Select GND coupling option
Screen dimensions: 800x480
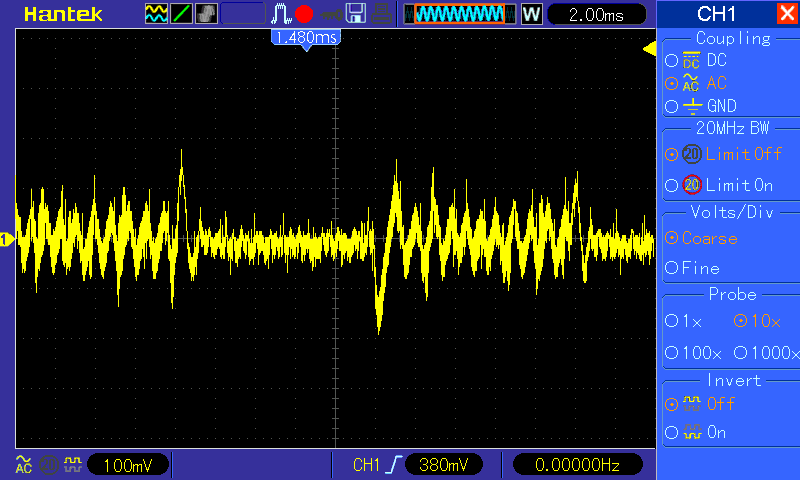pos(701,106)
